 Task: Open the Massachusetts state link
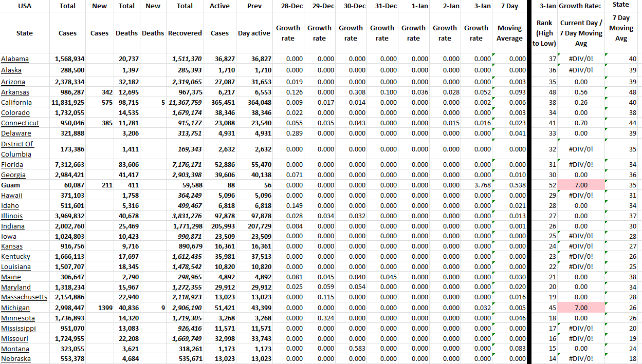[24, 297]
